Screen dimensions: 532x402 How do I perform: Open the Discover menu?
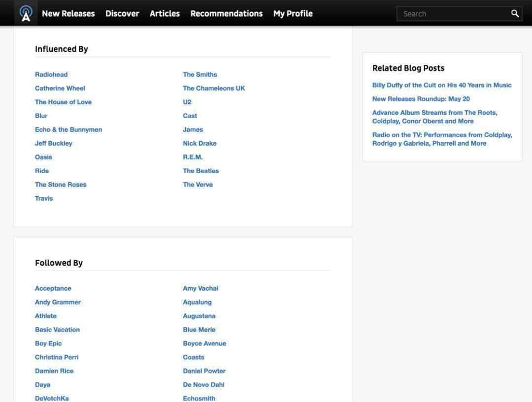pyautogui.click(x=122, y=14)
